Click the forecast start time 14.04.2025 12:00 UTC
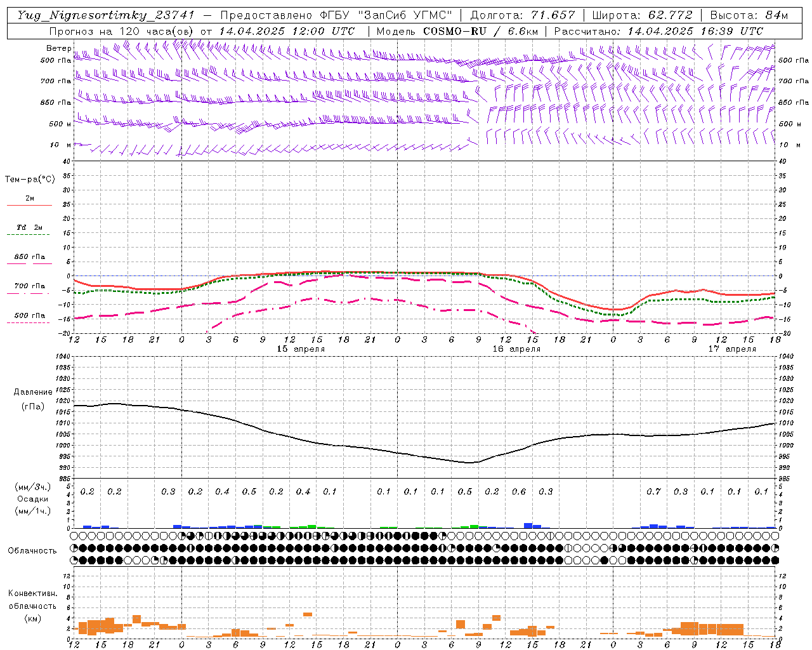 [287, 31]
